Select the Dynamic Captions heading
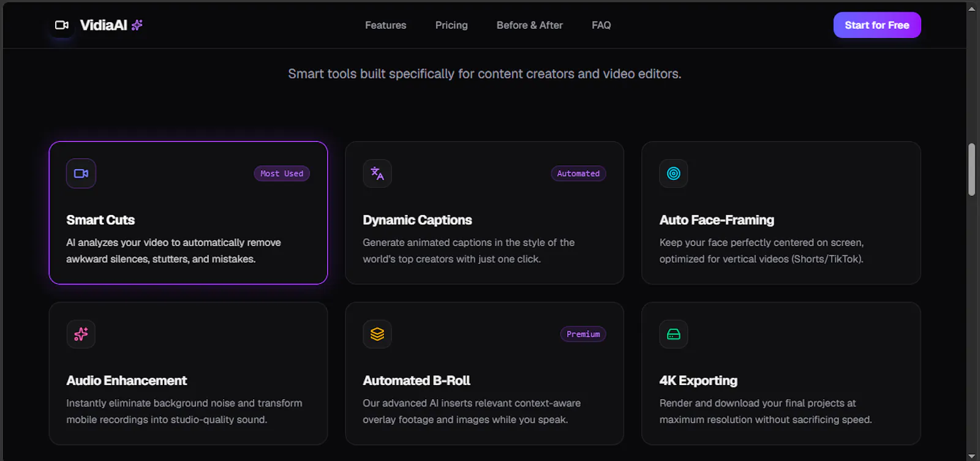 point(417,220)
